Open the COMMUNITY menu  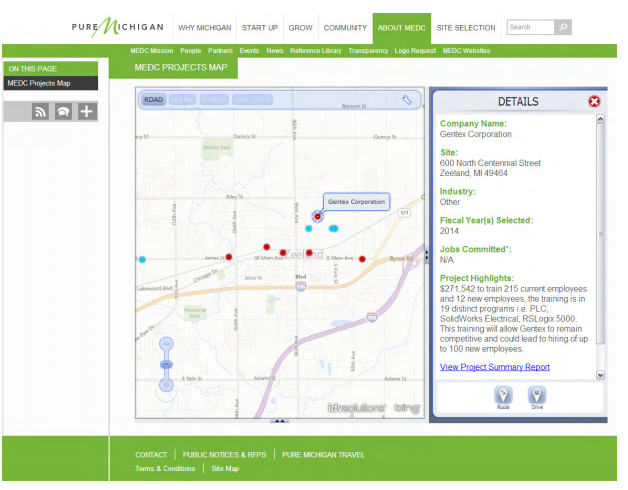(345, 28)
